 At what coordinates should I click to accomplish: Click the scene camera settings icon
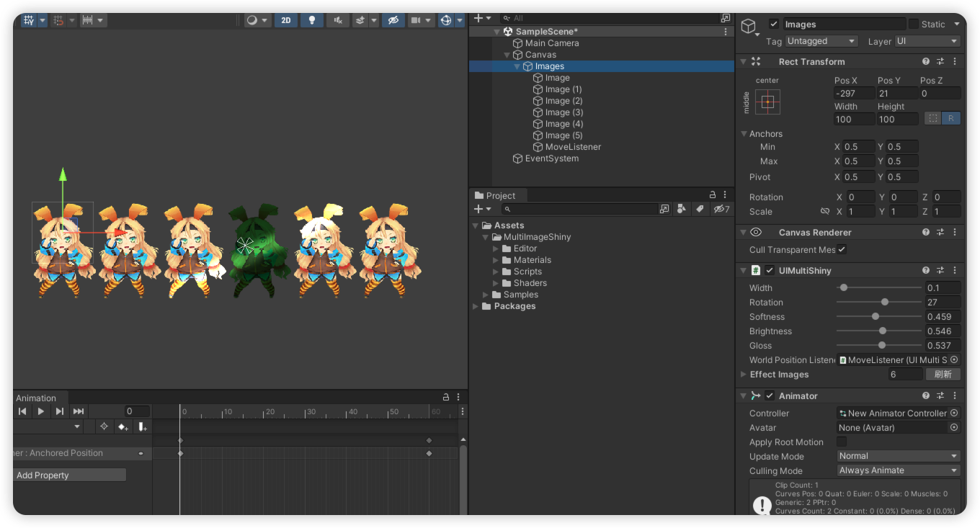point(416,20)
